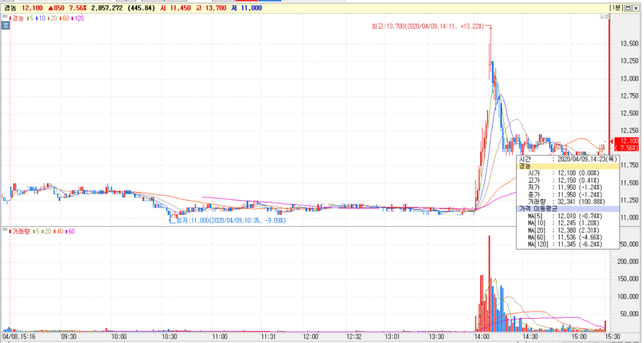Click the 12:00 time axis label
Screen dimensions: 644x343
tap(311, 336)
